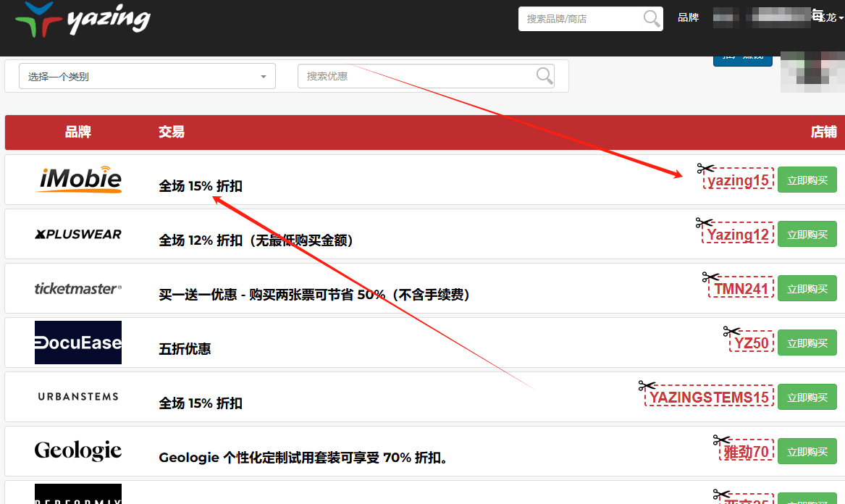Open the iMobie brand logo
This screenshot has width=845, height=504.
pyautogui.click(x=78, y=180)
